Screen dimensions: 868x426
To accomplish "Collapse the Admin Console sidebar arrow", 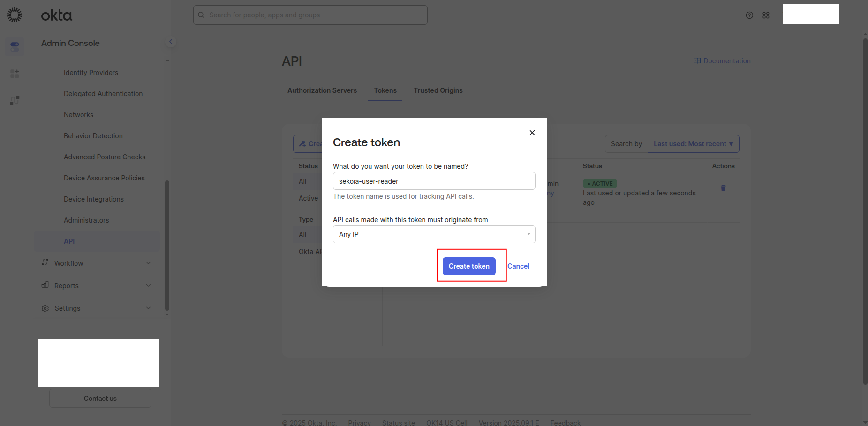I will click(x=171, y=42).
